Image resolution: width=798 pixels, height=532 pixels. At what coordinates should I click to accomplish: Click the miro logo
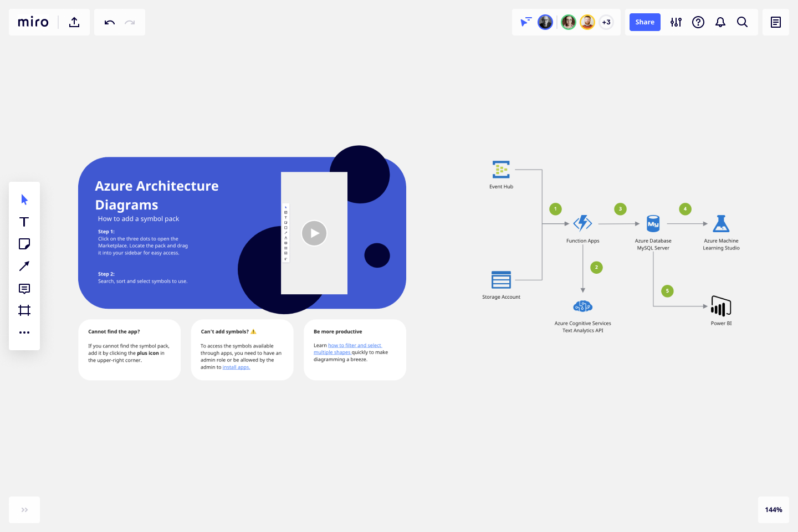[x=33, y=22]
